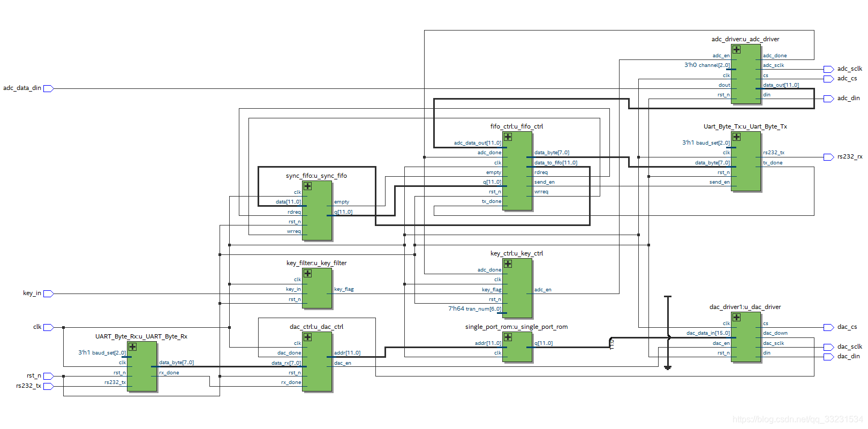Expand the adc_driver:u_adc_driver block plus icon
Image resolution: width=868 pixels, height=429 pixels.
point(736,49)
